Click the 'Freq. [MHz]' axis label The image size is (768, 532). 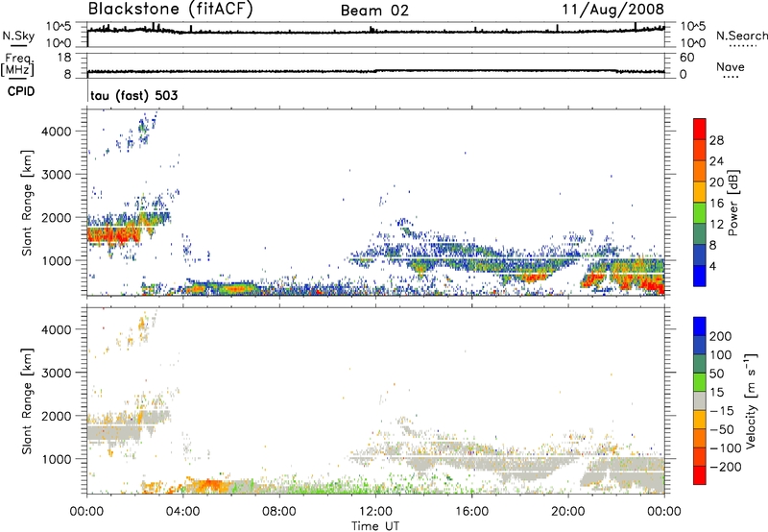pos(17,64)
